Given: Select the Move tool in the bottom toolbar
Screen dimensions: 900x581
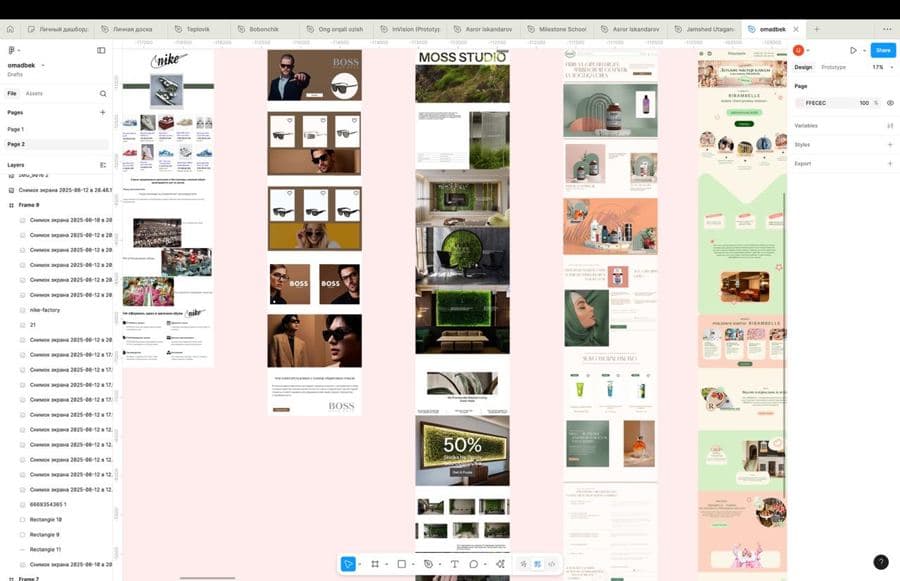Looking at the screenshot, I should [x=348, y=564].
